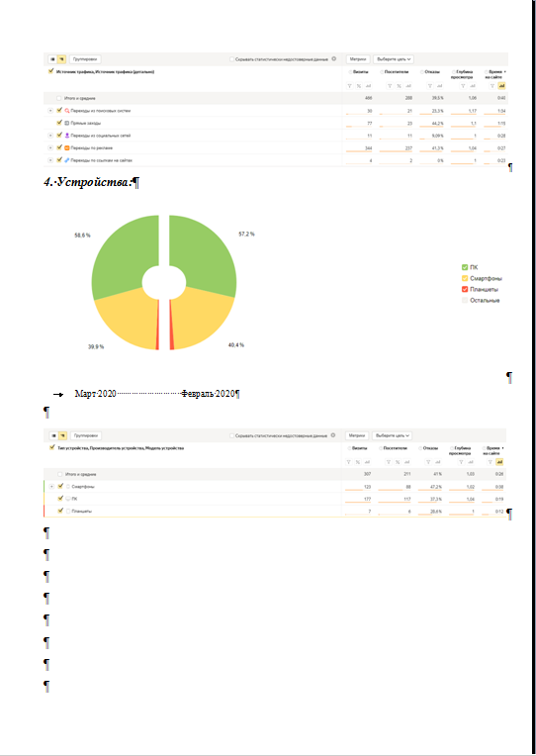Switch to tree view in devices table
Image resolution: width=536 pixels, height=756 pixels.
click(62, 435)
